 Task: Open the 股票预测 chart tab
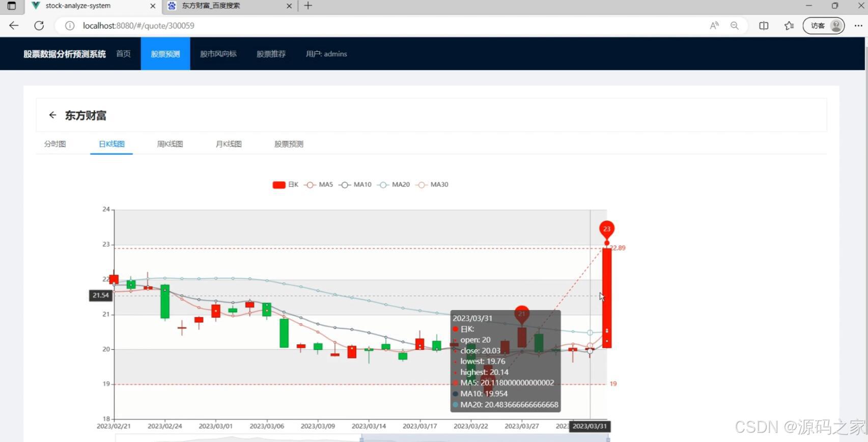289,144
